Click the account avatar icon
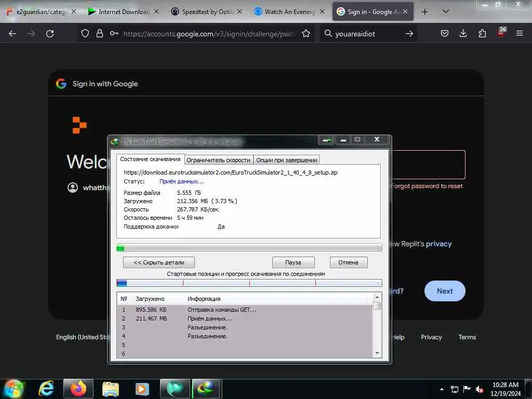The width and height of the screenshot is (532, 399). pos(73,188)
